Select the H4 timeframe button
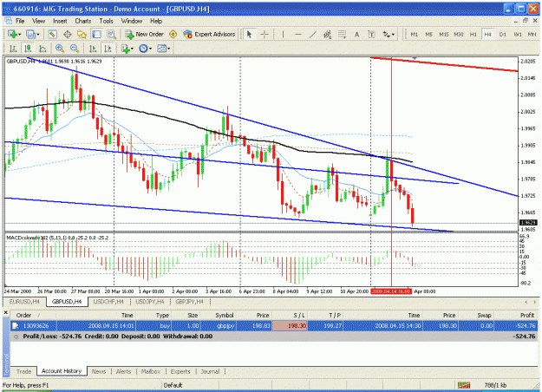This screenshot has height=392, width=542. click(x=487, y=34)
